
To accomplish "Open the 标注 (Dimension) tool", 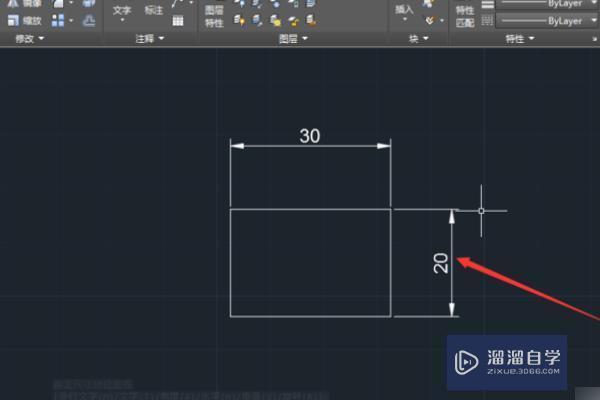I will point(153,10).
